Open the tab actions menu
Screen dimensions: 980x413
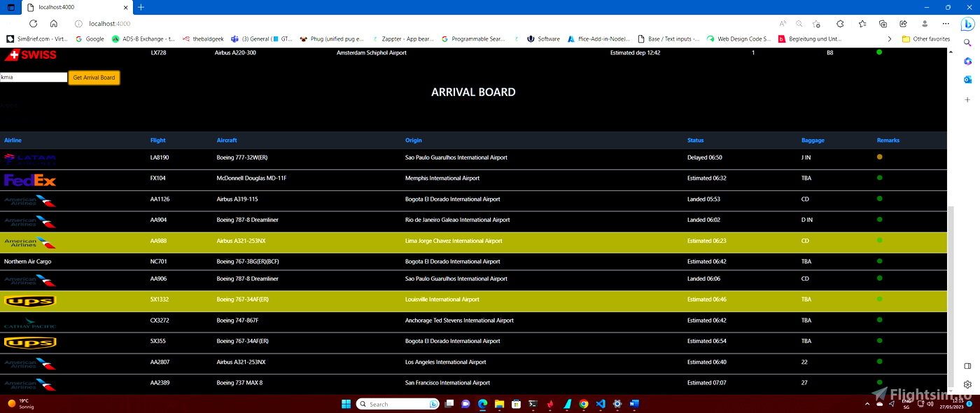10,7
